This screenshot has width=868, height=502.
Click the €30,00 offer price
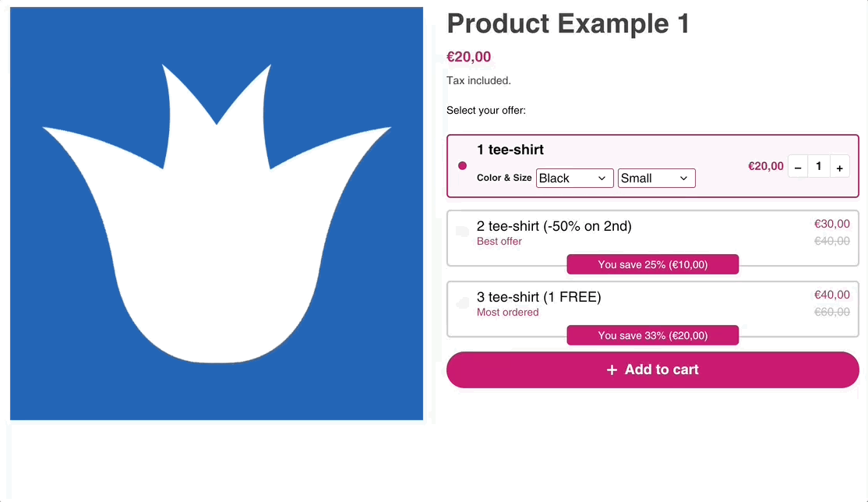(x=831, y=224)
